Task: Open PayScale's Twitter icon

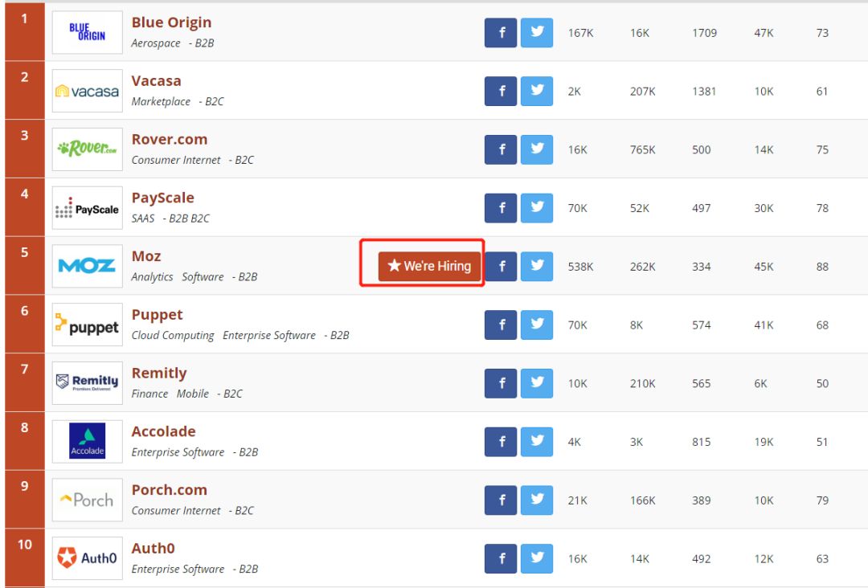Action: [536, 208]
